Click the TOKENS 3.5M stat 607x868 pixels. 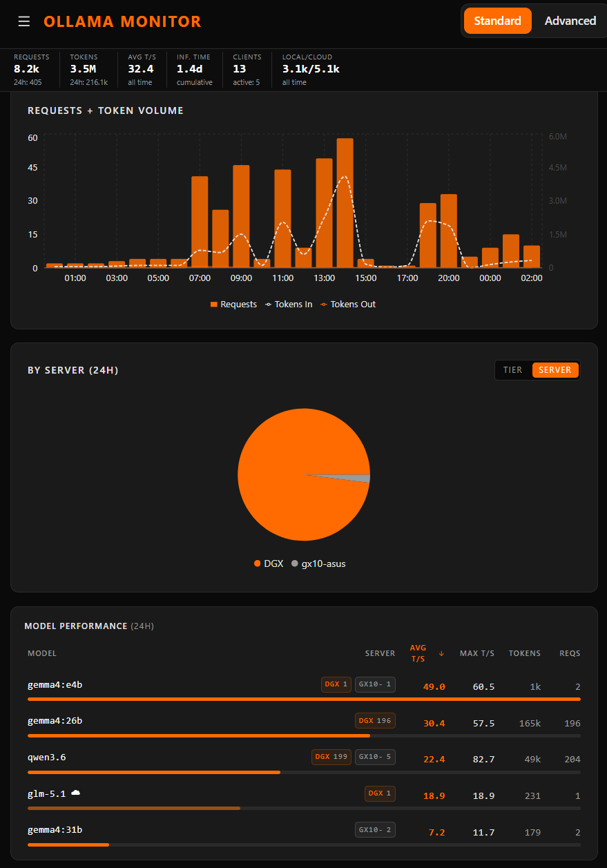click(x=88, y=69)
